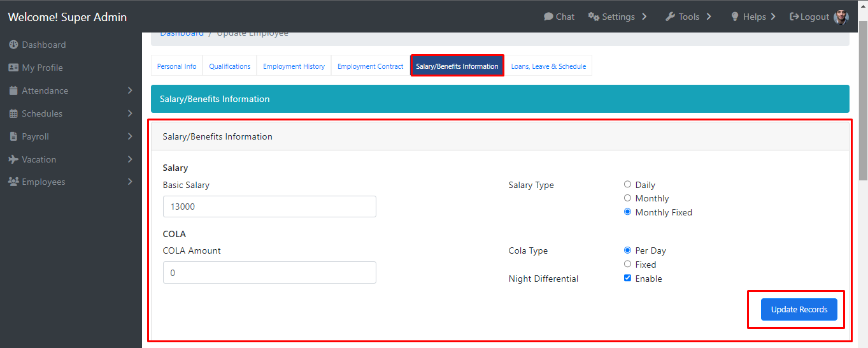Open the Employment Contract tab
Viewport: 868px width, 348px height.
pos(370,66)
